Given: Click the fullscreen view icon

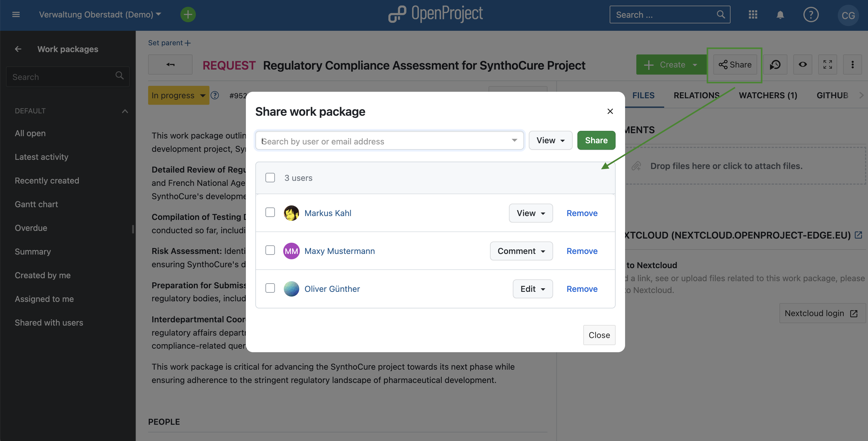Looking at the screenshot, I should (828, 64).
